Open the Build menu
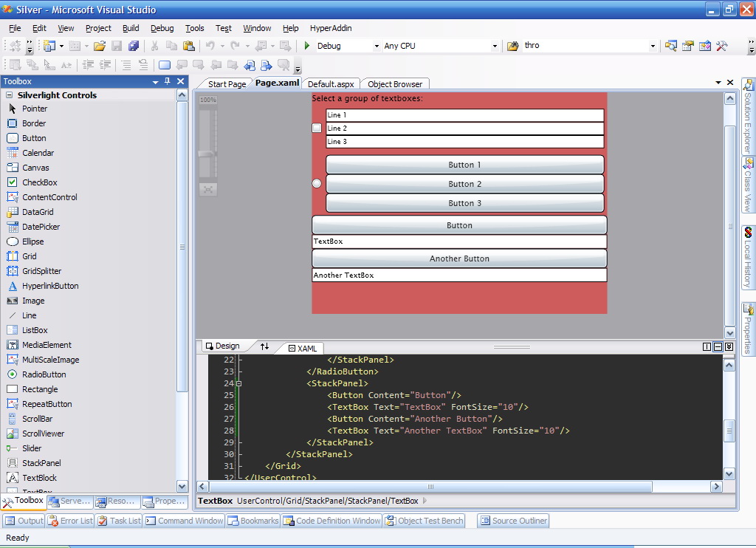The height and width of the screenshot is (548, 756). pyautogui.click(x=131, y=28)
